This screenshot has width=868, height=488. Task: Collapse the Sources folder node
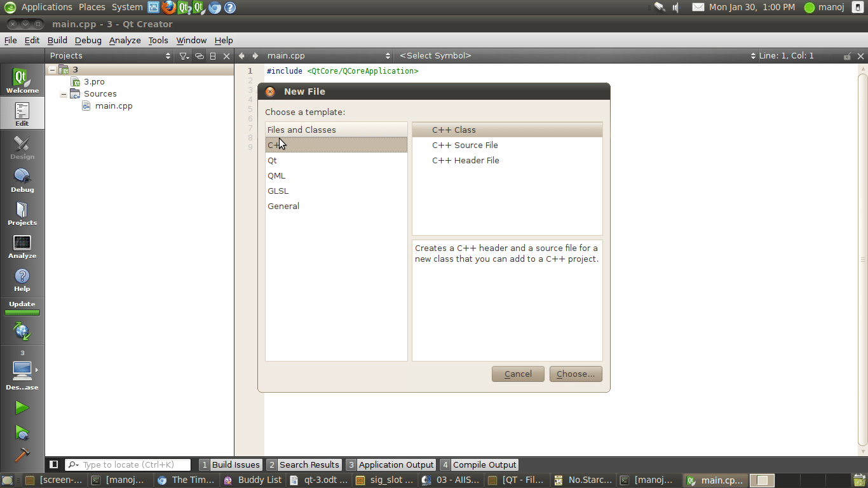click(x=64, y=94)
